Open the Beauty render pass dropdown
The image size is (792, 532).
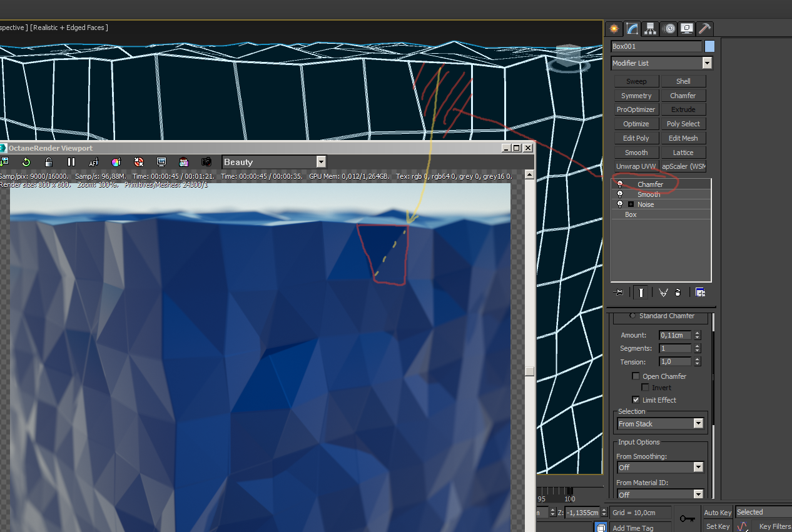[321, 162]
